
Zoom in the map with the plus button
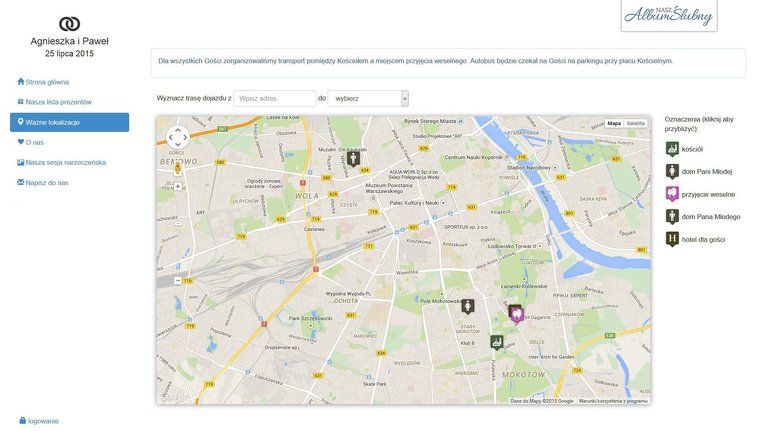(177, 186)
